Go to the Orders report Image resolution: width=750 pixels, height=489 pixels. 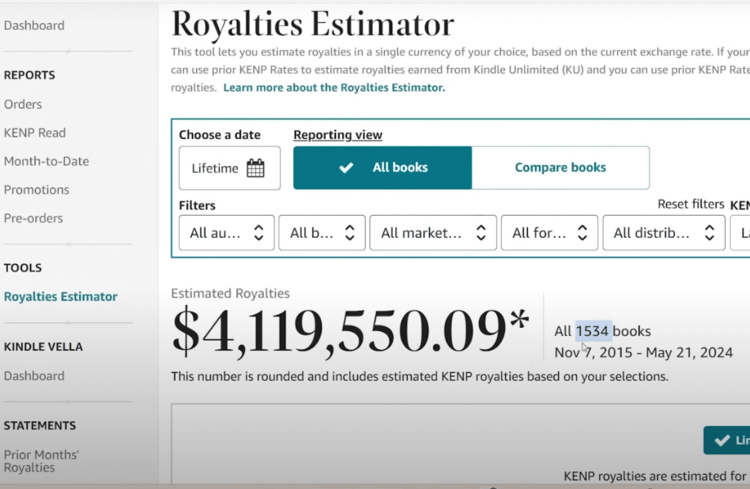[x=23, y=104]
